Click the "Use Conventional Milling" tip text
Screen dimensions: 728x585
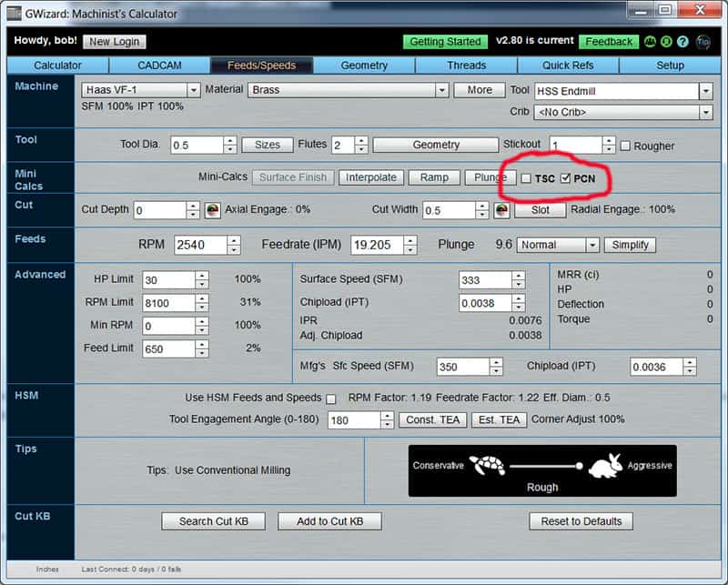233,470
